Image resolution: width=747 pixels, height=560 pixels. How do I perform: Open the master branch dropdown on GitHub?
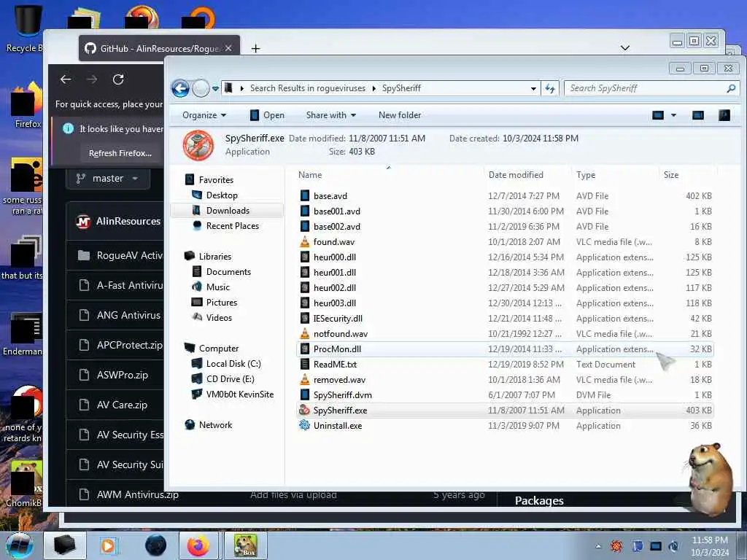coord(108,178)
